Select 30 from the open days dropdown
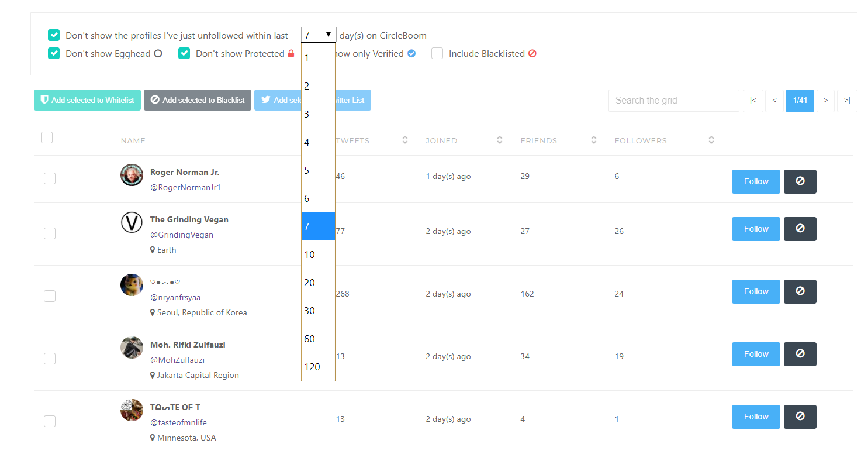Viewport: 868px width, 454px height. coord(309,311)
